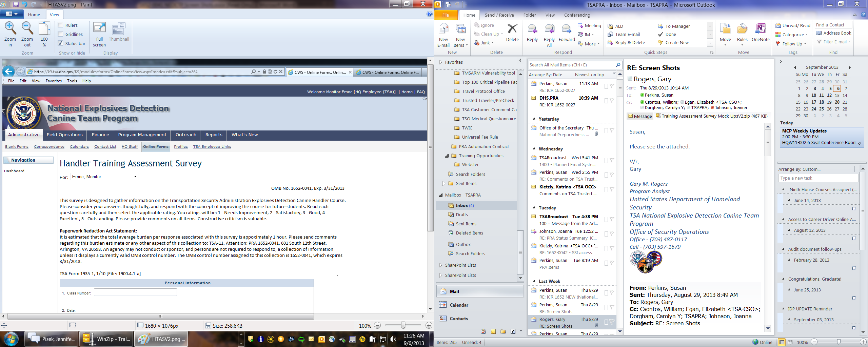Screen dimensions: 868x347
Task: Open WinZip from the taskbar
Action: (x=106, y=339)
